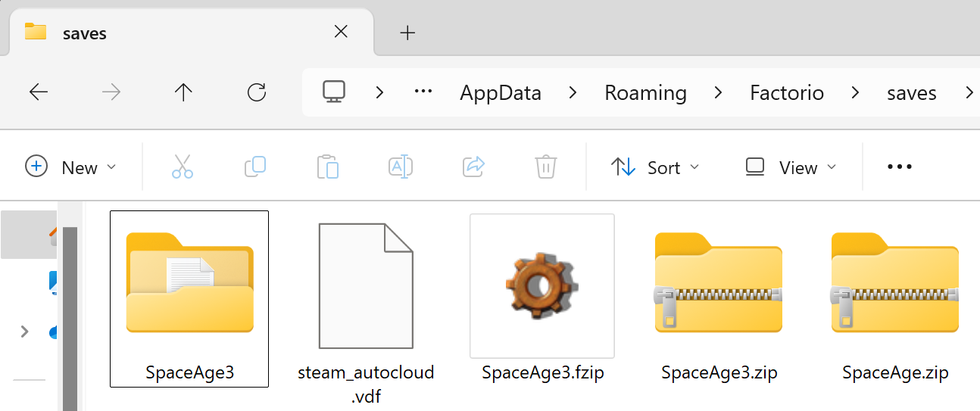Open See more options menu
This screenshot has height=411, width=980.
pos(900,167)
